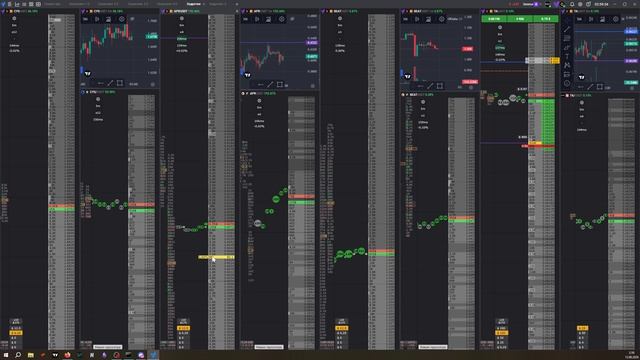Expand the arrow on the third panel header
640x360 pixels.
(x=167, y=11)
